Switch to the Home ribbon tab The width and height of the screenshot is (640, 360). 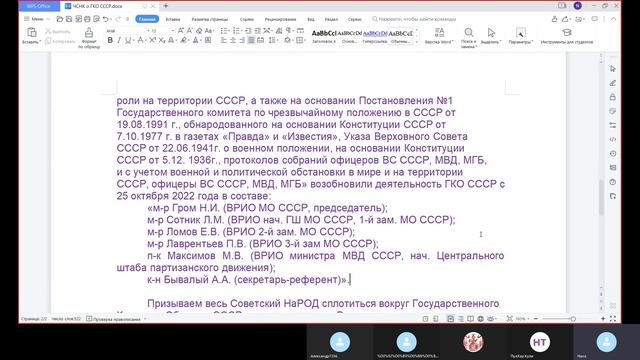coord(147,19)
